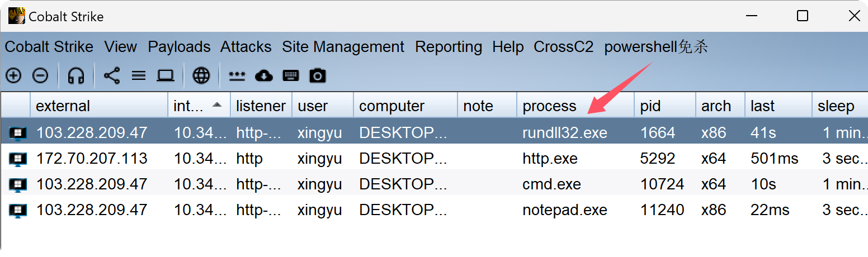This screenshot has width=868, height=257.
Task: Sort by the last column header
Action: (779, 106)
